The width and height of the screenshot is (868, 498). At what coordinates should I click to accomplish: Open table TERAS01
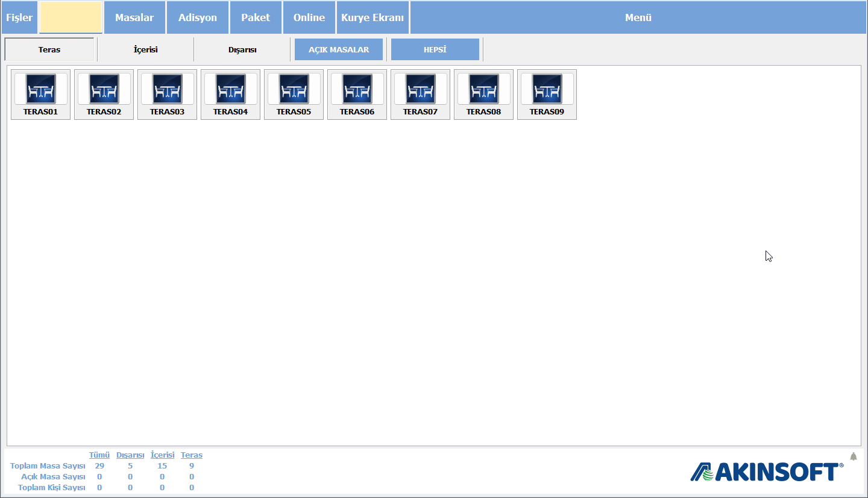pyautogui.click(x=40, y=95)
